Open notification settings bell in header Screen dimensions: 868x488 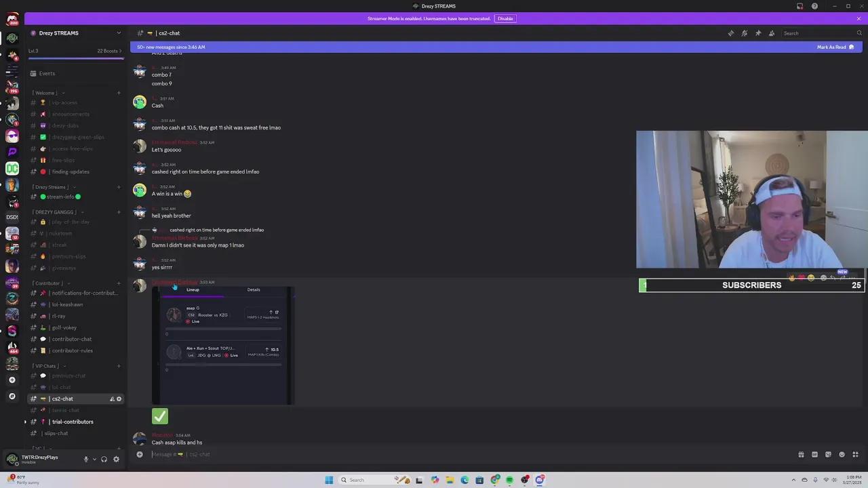click(744, 33)
